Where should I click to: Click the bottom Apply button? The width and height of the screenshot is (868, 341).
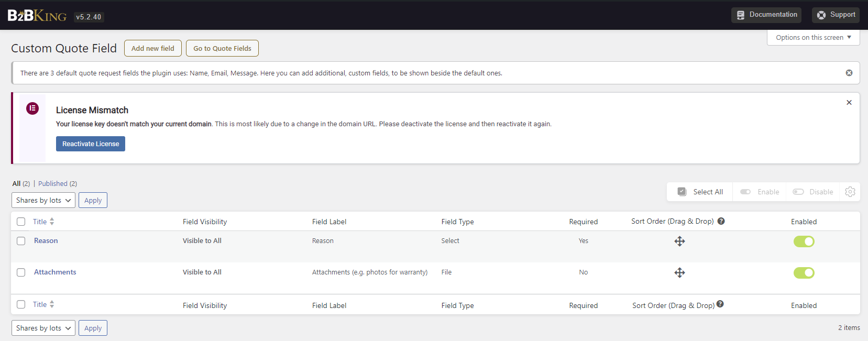[x=93, y=328]
